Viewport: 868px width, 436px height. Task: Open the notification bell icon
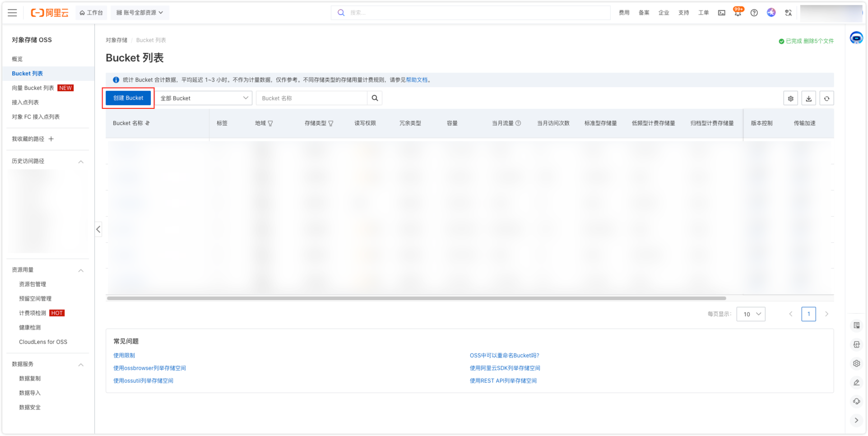(x=738, y=13)
